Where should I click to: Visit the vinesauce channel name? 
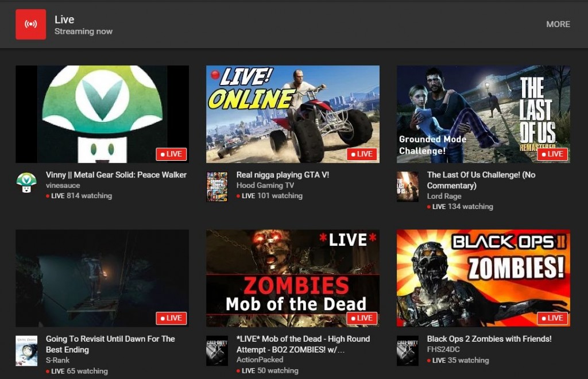click(63, 185)
